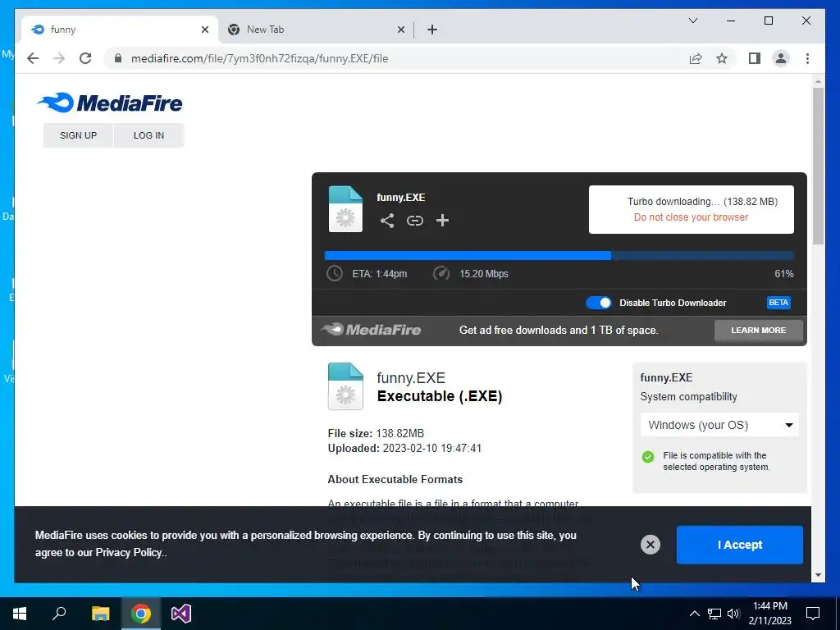
Task: Click the 'System compatibility' label
Action: click(688, 397)
